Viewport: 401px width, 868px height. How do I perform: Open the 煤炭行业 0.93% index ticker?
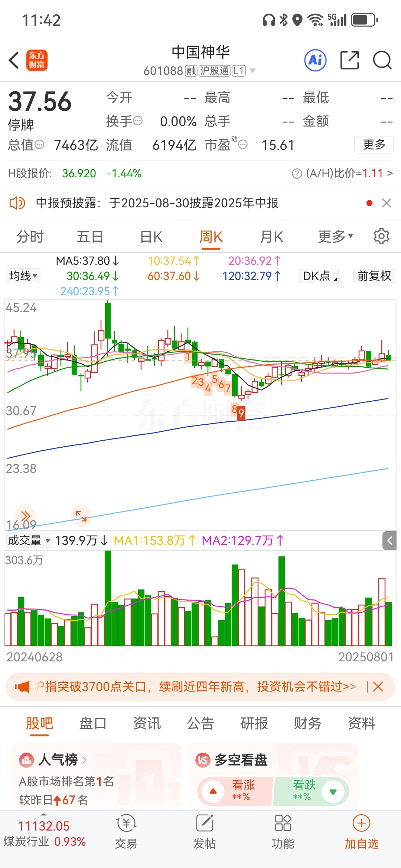tap(45, 834)
